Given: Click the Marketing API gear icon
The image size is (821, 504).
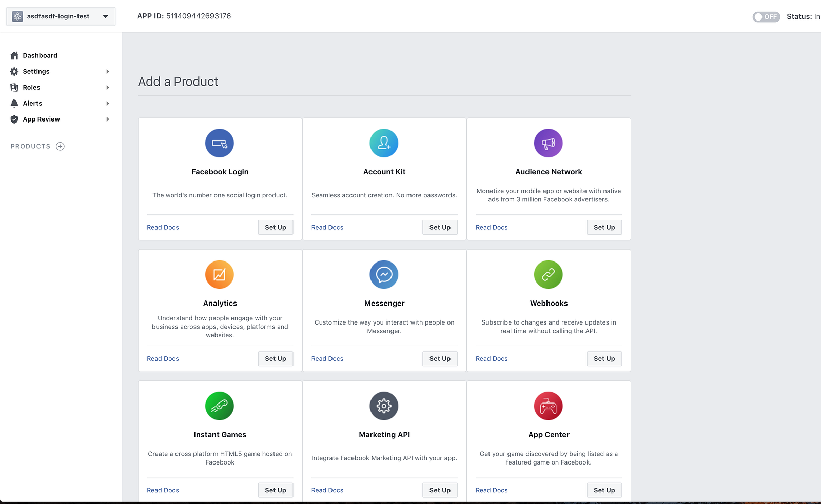Looking at the screenshot, I should click(x=384, y=406).
